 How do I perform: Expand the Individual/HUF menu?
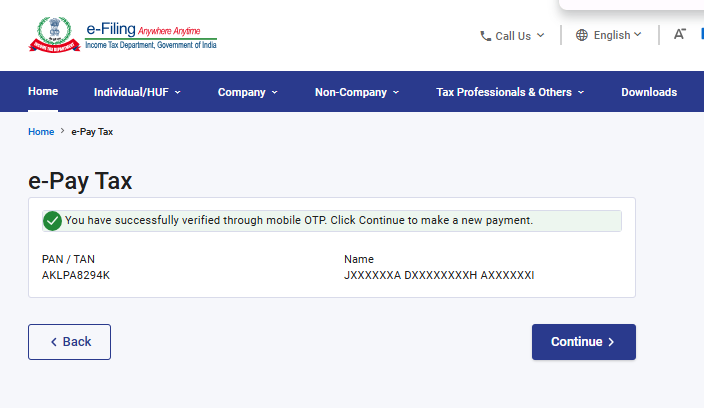pyautogui.click(x=137, y=92)
